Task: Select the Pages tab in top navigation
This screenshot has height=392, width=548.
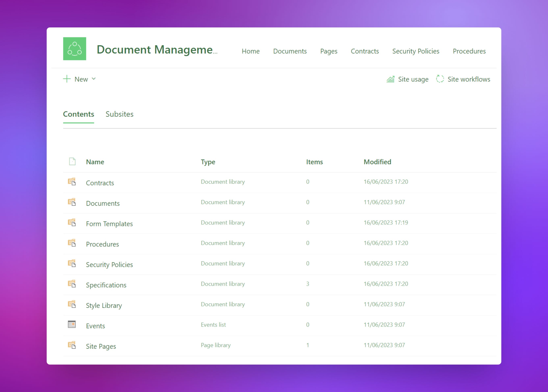Action: tap(329, 51)
